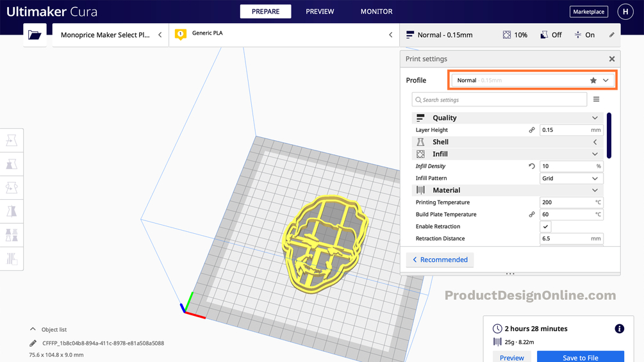Select the Mirror tool in left toolbar

pos(12,211)
